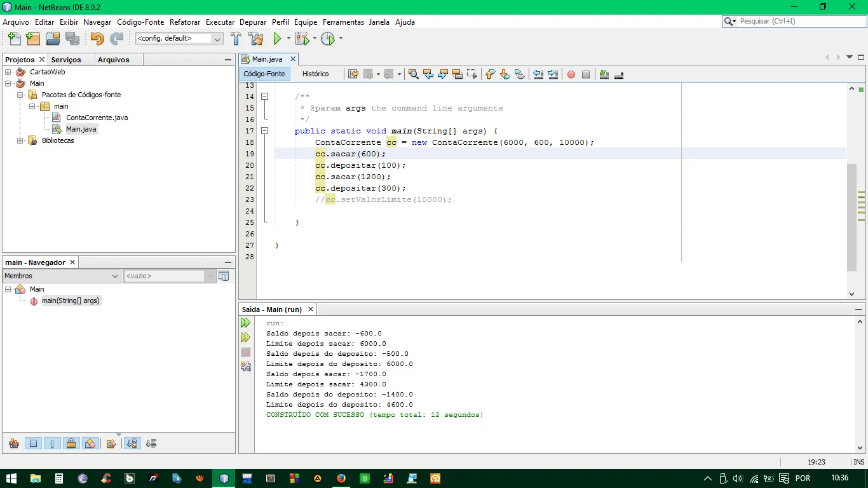This screenshot has width=868, height=488.
Task: Expand the CartaoWeb project node
Action: coord(8,72)
